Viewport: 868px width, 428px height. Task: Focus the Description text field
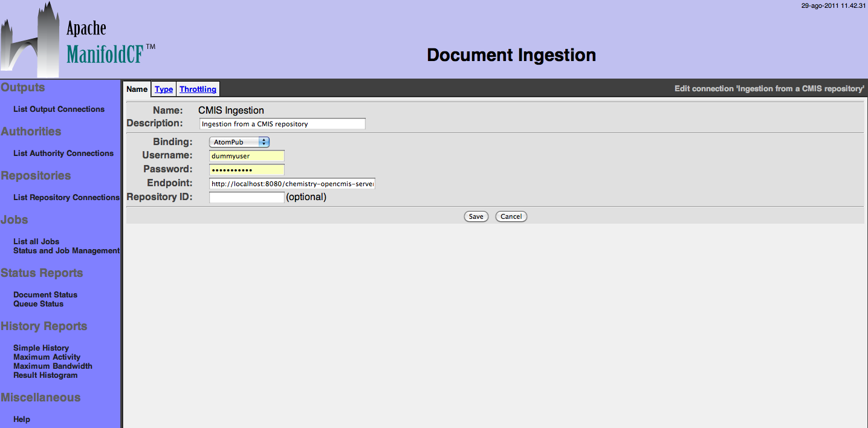[282, 124]
